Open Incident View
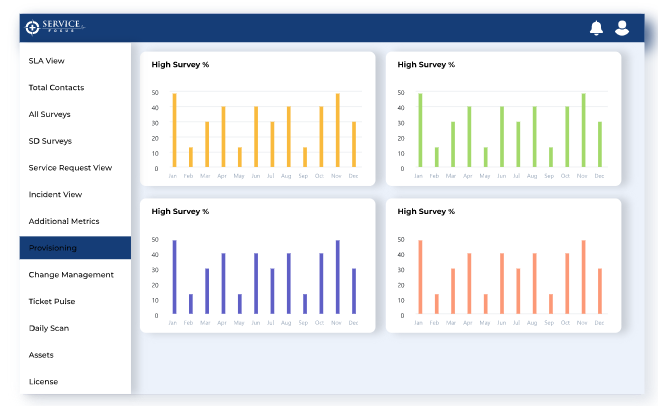The height and width of the screenshot is (406, 660). coord(55,194)
